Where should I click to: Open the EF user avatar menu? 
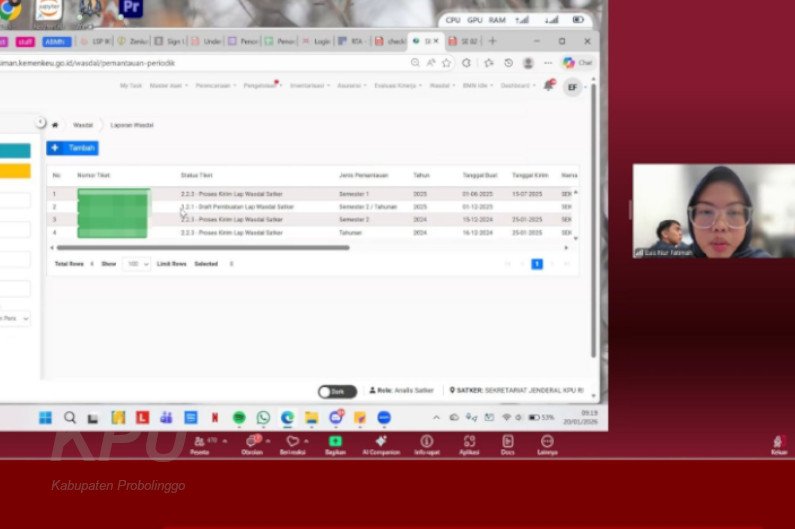pos(572,87)
